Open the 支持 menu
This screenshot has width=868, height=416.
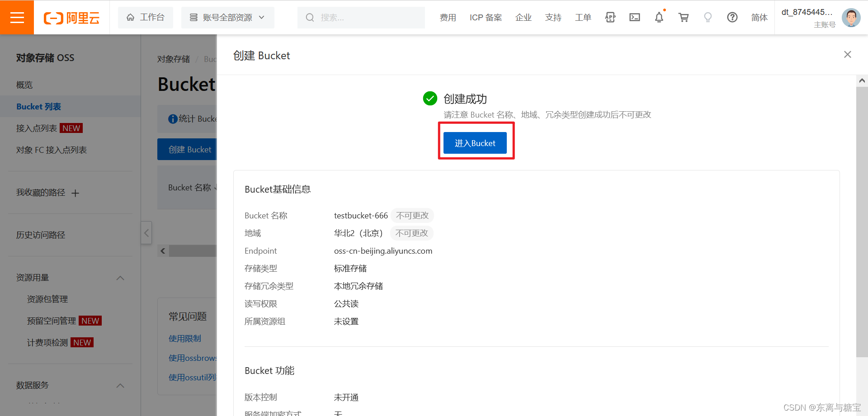553,17
